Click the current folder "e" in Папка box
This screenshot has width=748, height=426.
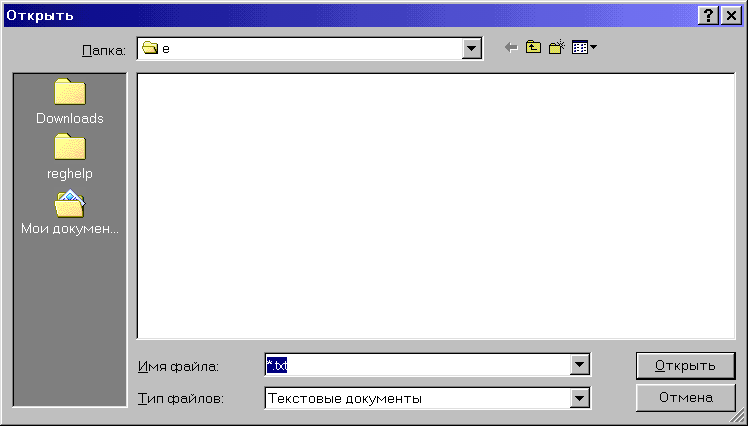point(166,49)
